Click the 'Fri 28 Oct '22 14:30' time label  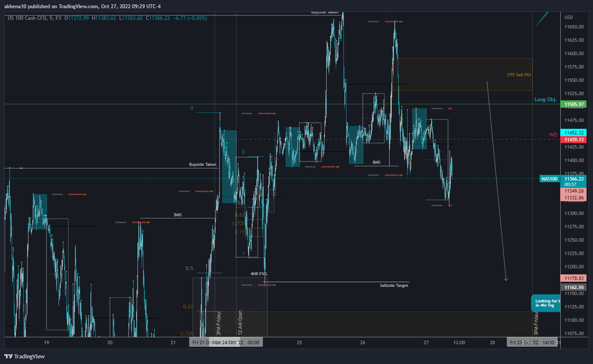(533, 342)
